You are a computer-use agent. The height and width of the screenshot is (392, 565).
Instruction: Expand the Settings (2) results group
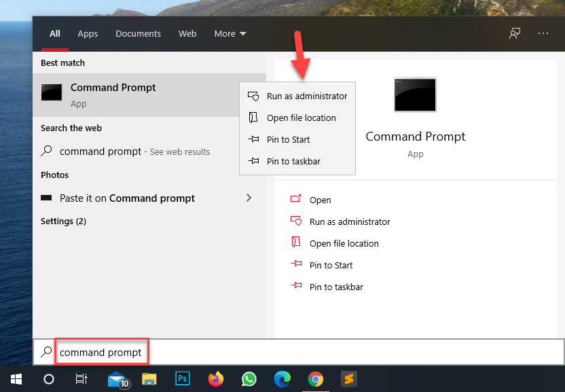[63, 221]
